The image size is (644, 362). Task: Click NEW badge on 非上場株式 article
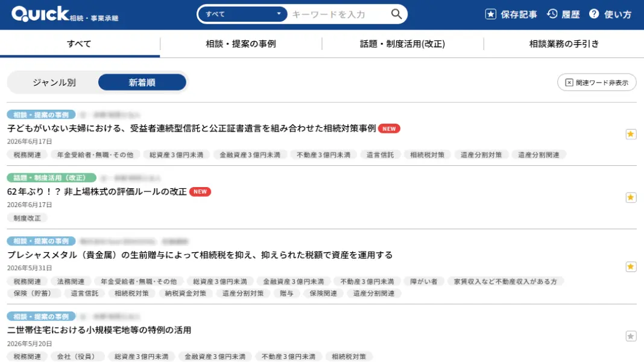200,192
